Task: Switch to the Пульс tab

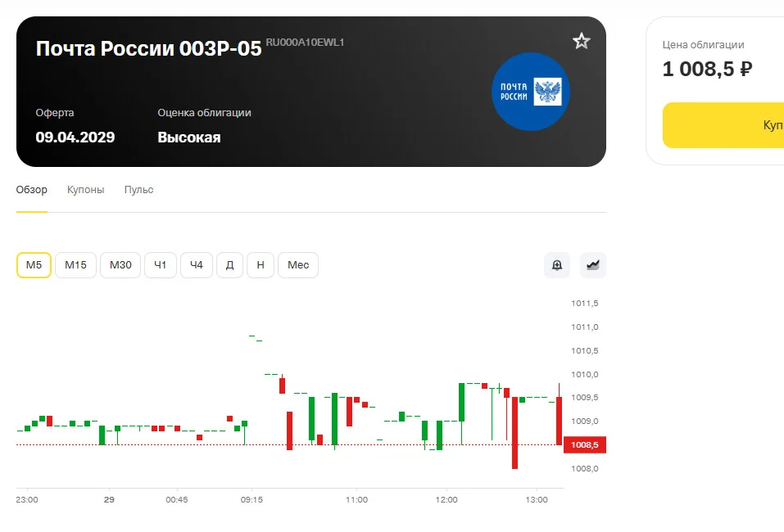Action: click(x=139, y=190)
